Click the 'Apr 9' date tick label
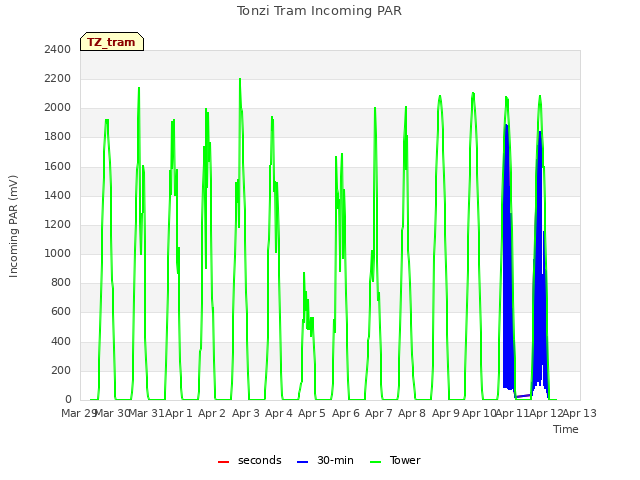Screen dimensions: 640x480 point(446,413)
